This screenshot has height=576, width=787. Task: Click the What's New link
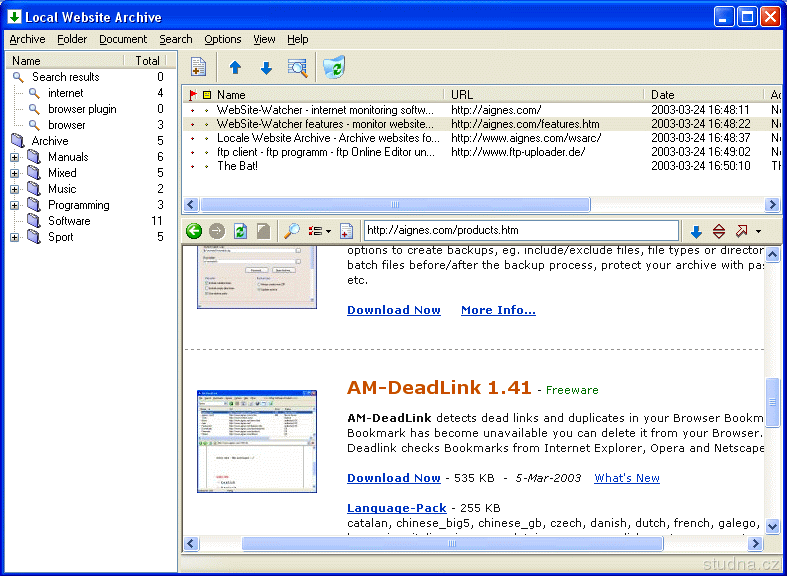(x=626, y=478)
